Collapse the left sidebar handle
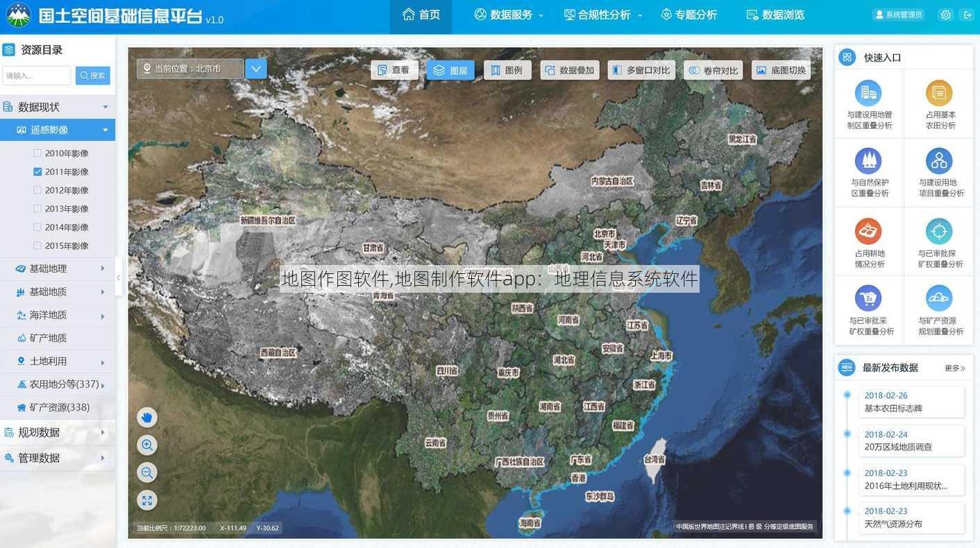Screen dimensions: 980x548 [x=119, y=277]
